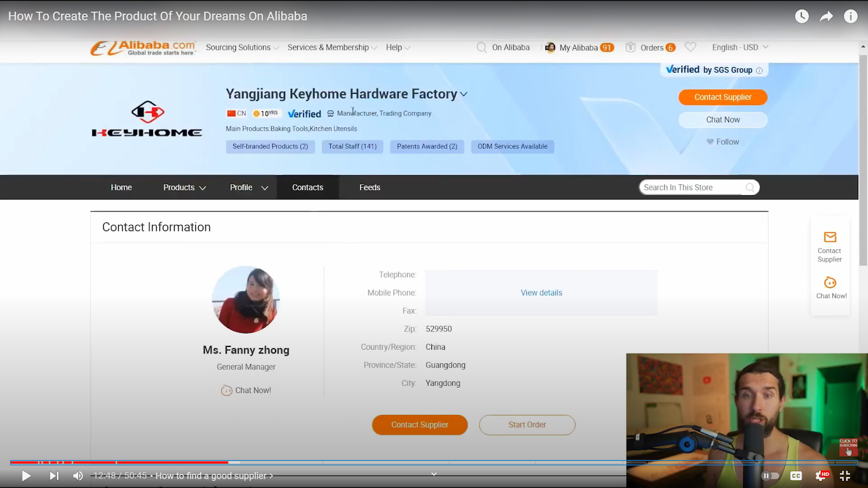Click the ODM Services Available tag
The width and height of the screenshot is (868, 488).
513,146
